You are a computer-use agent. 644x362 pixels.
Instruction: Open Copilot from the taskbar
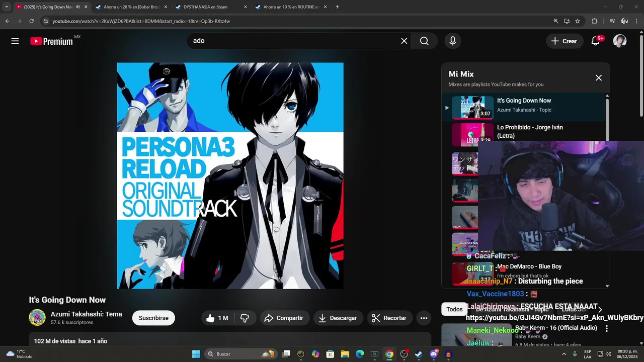(x=315, y=354)
